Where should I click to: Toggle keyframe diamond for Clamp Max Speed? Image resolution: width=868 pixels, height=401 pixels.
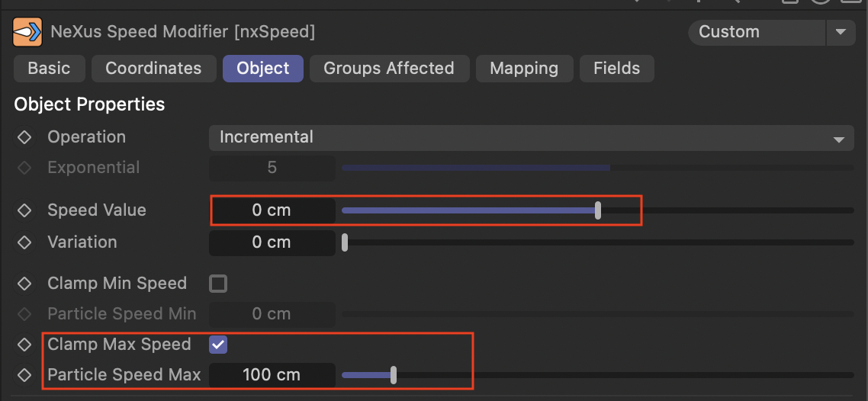click(x=24, y=345)
